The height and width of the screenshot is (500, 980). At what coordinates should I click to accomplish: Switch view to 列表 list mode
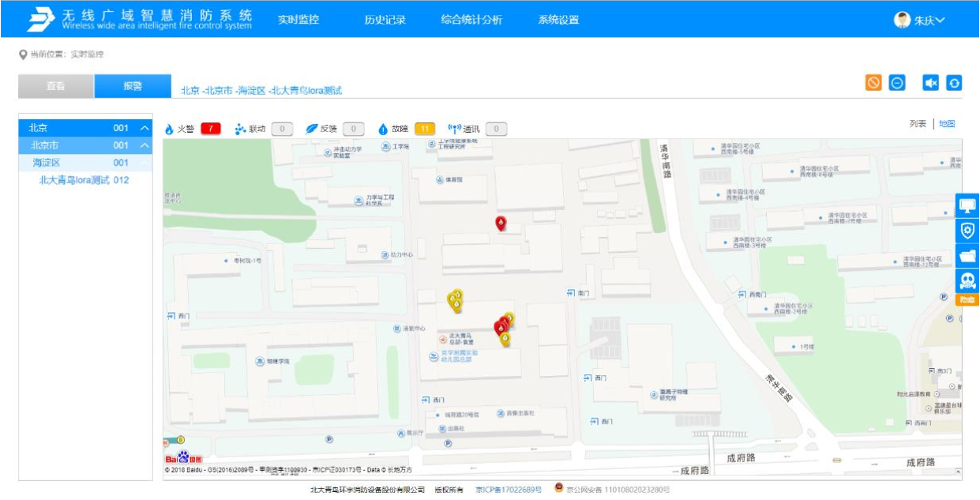pos(918,126)
